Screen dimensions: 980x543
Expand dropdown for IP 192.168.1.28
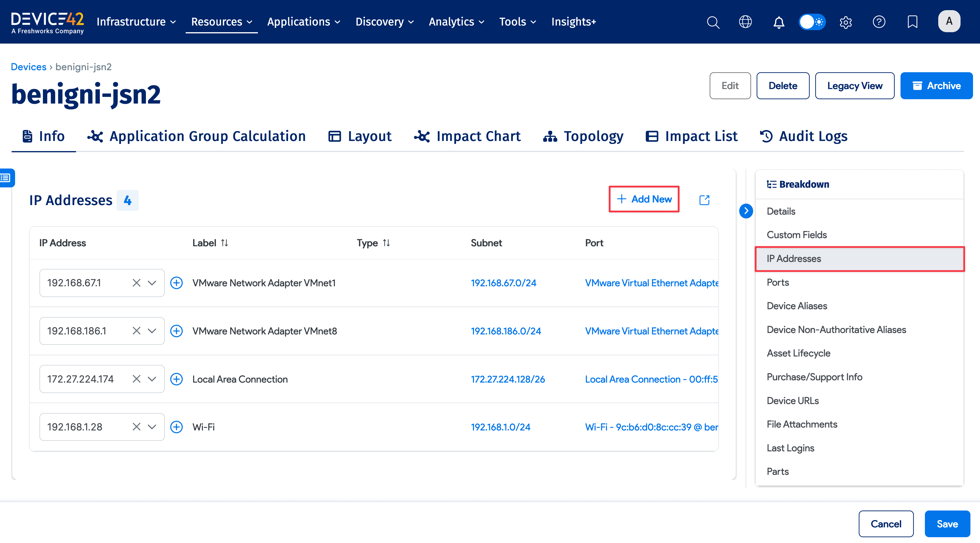152,427
